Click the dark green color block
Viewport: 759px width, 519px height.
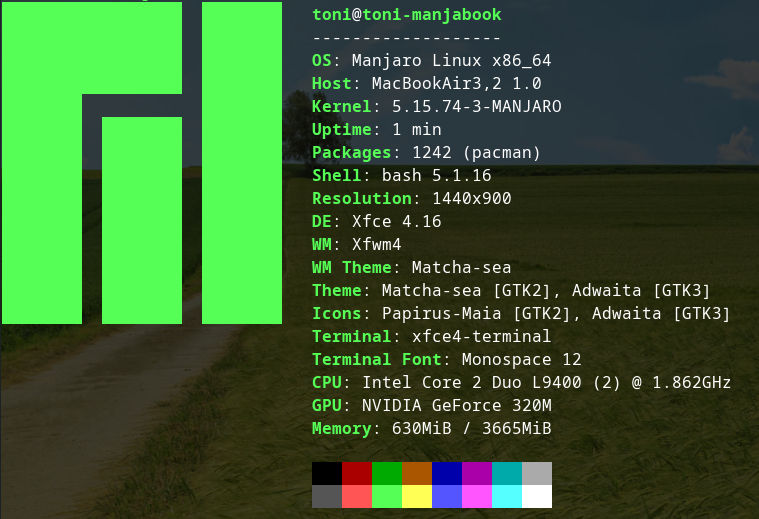[387, 473]
